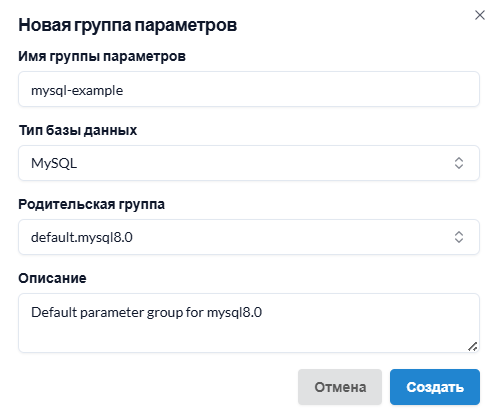Open the Родительская группа dropdown

pyautogui.click(x=249, y=237)
